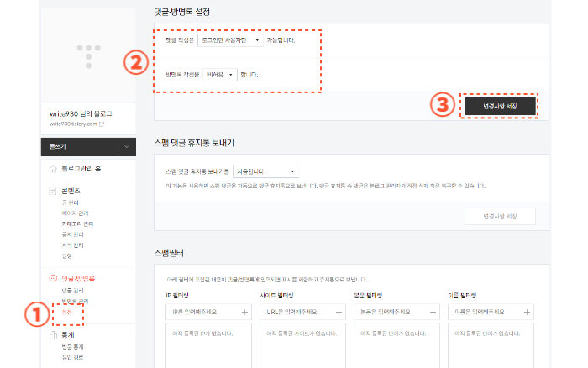Image resolution: width=588 pixels, height=368 pixels.
Task: Click 변경사항 저장 in spam trash section
Action: pos(500,217)
